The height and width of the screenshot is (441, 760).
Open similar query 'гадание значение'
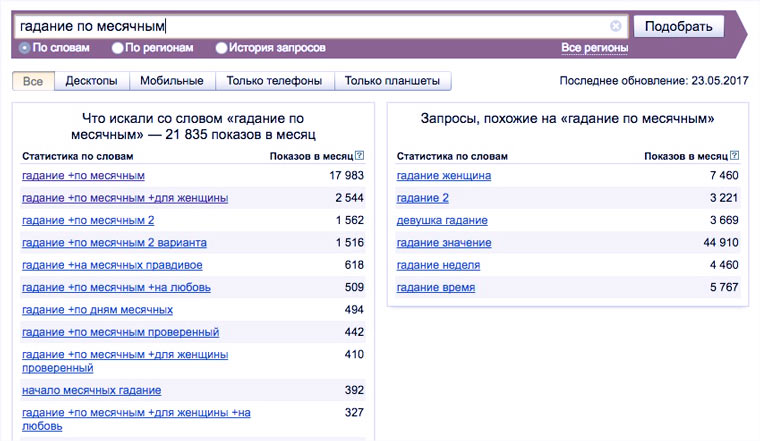click(444, 242)
